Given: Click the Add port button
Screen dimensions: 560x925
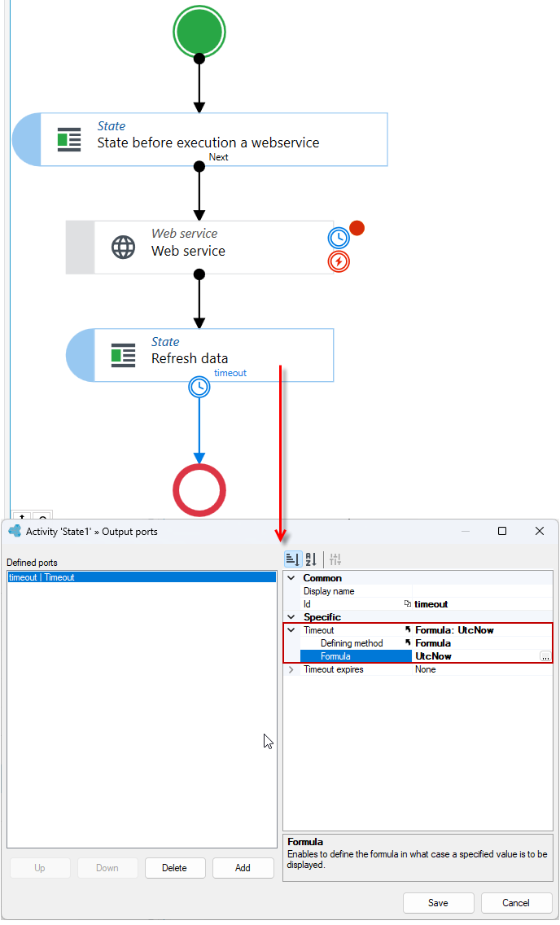Looking at the screenshot, I should click(243, 868).
